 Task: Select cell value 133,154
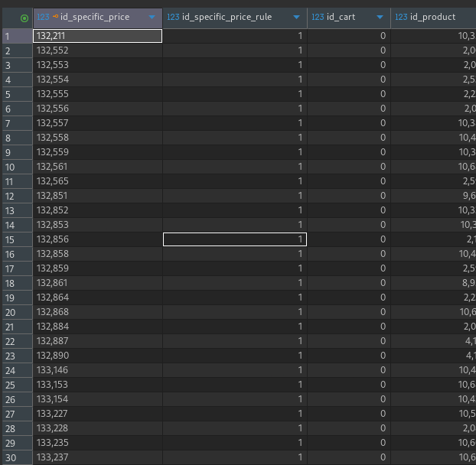(x=98, y=400)
